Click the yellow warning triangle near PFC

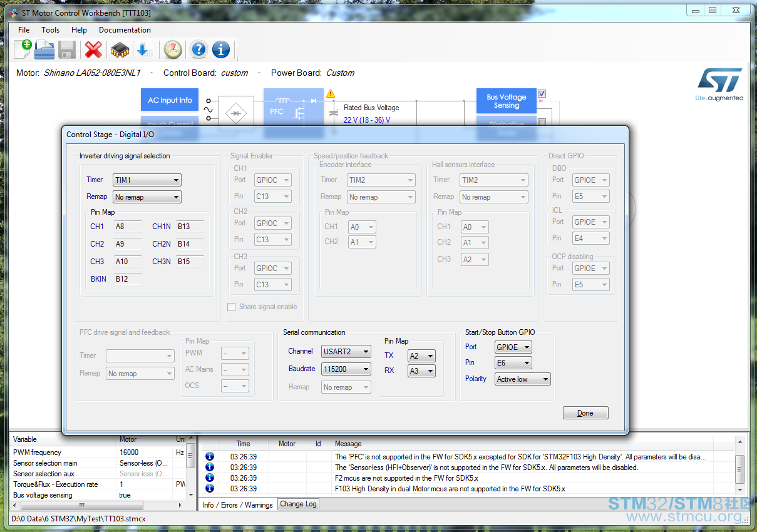(x=330, y=94)
